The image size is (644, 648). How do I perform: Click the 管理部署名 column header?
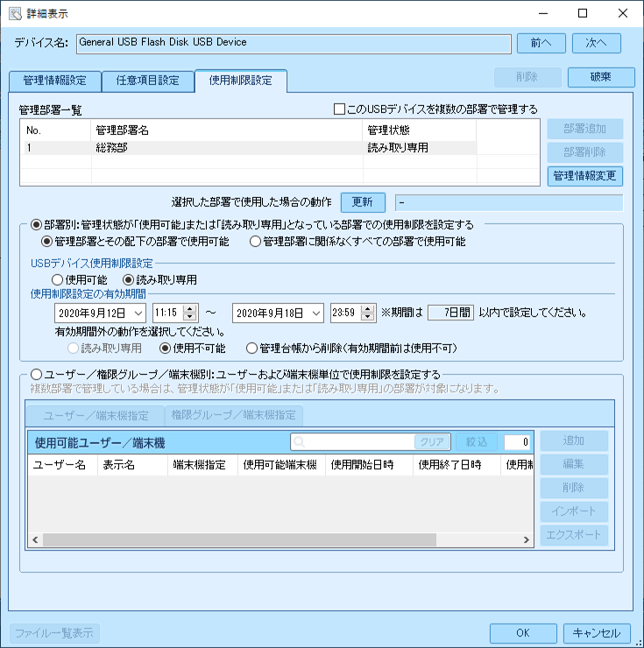pyautogui.click(x=227, y=130)
